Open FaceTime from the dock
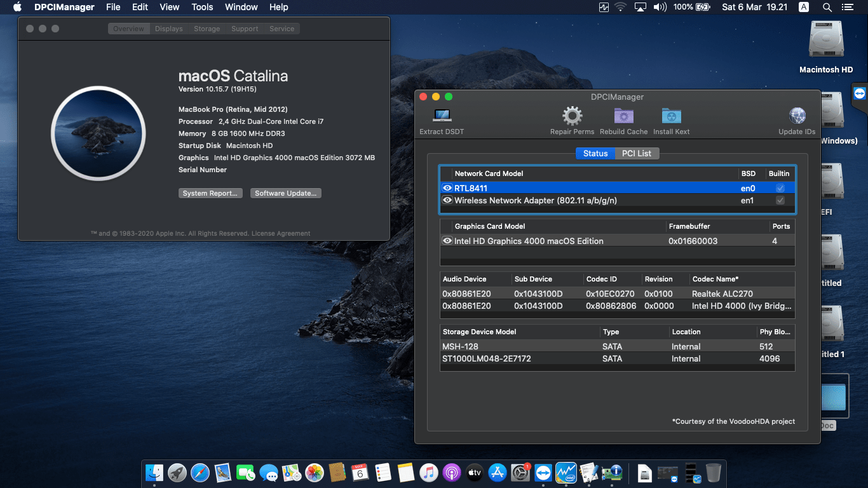This screenshot has width=868, height=488. pos(246,472)
